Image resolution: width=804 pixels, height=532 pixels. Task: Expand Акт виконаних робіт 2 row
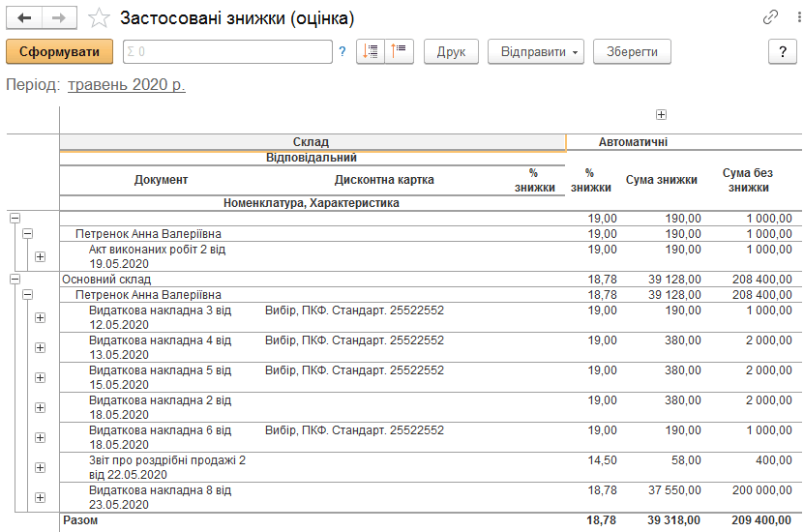[x=40, y=256]
